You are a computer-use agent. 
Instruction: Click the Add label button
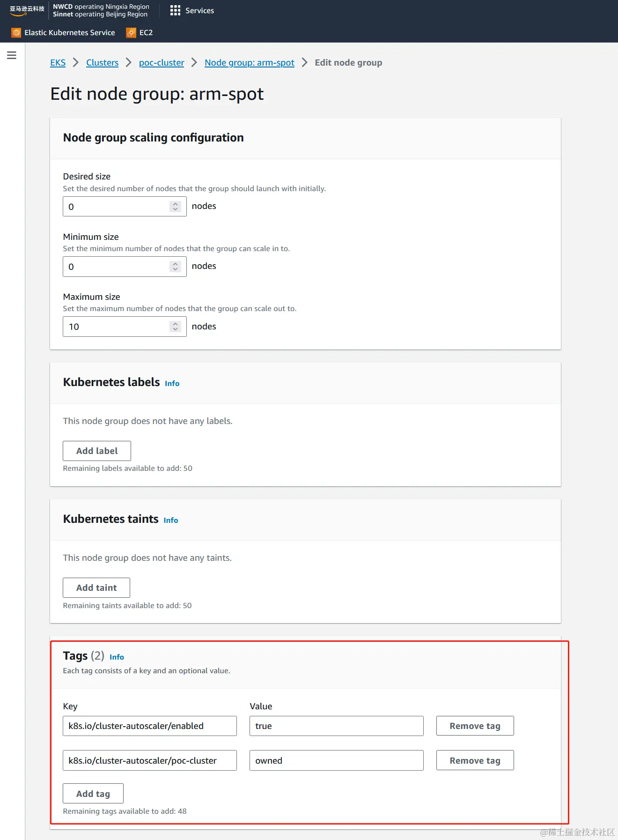tap(97, 451)
